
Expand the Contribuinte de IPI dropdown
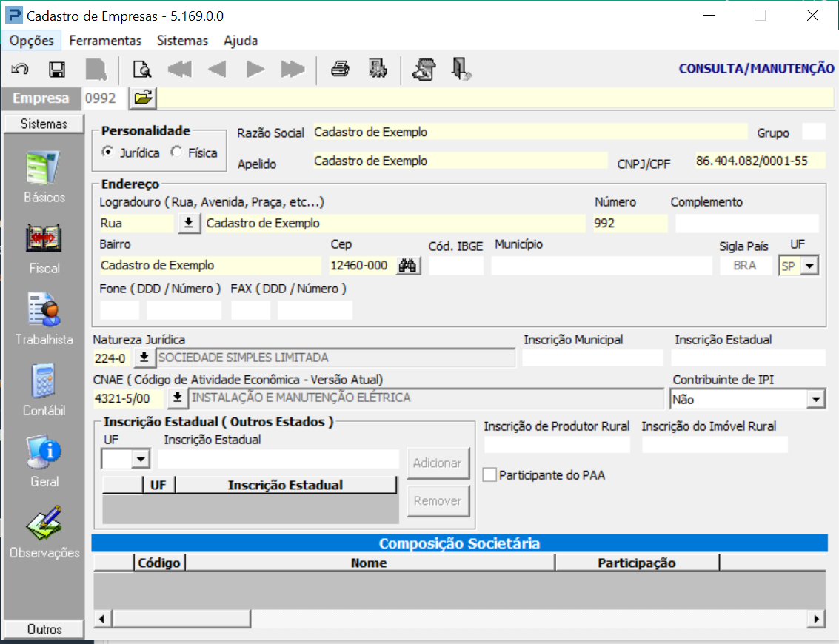(815, 399)
